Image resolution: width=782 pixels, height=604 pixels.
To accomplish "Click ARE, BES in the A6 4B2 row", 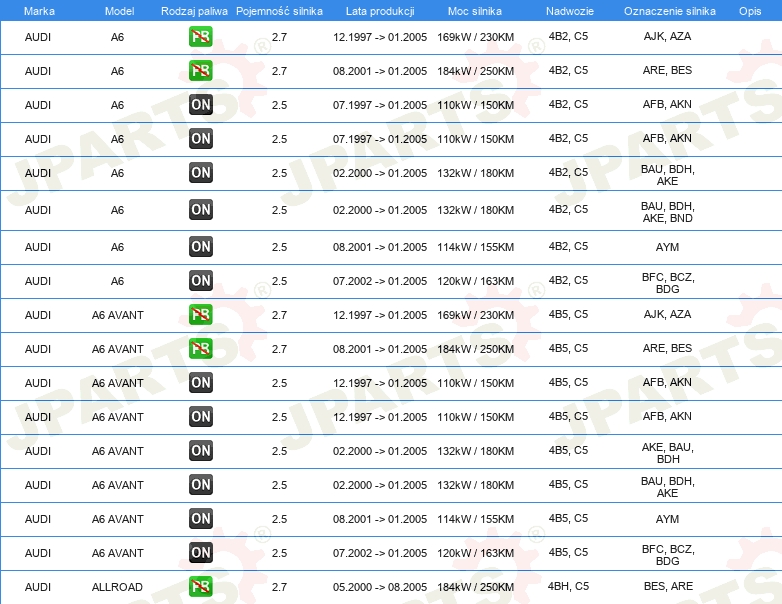I will click(x=667, y=70).
